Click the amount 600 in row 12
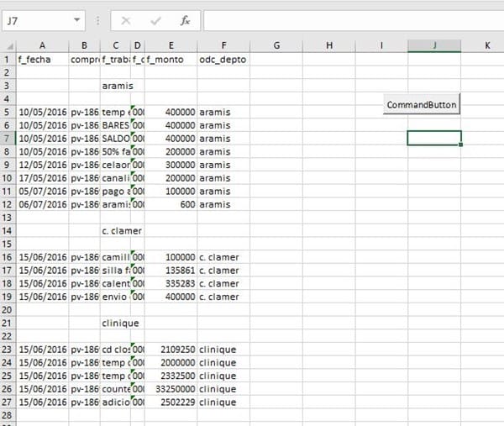Image resolution: width=504 pixels, height=426 pixels. pyautogui.click(x=171, y=204)
